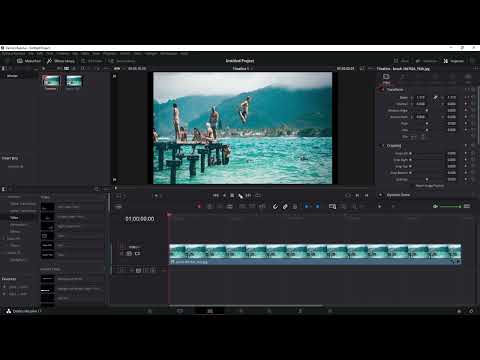Select Titles category in Toolbox

(x=14, y=218)
